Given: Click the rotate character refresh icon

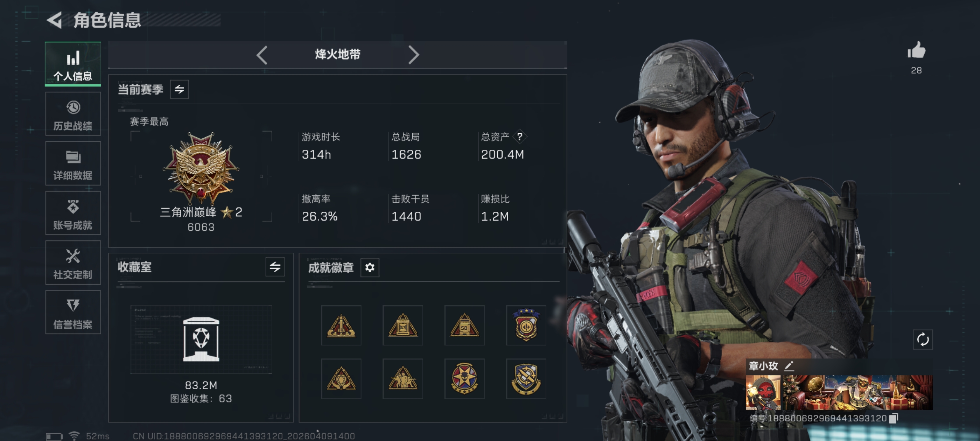Looking at the screenshot, I should [x=923, y=339].
